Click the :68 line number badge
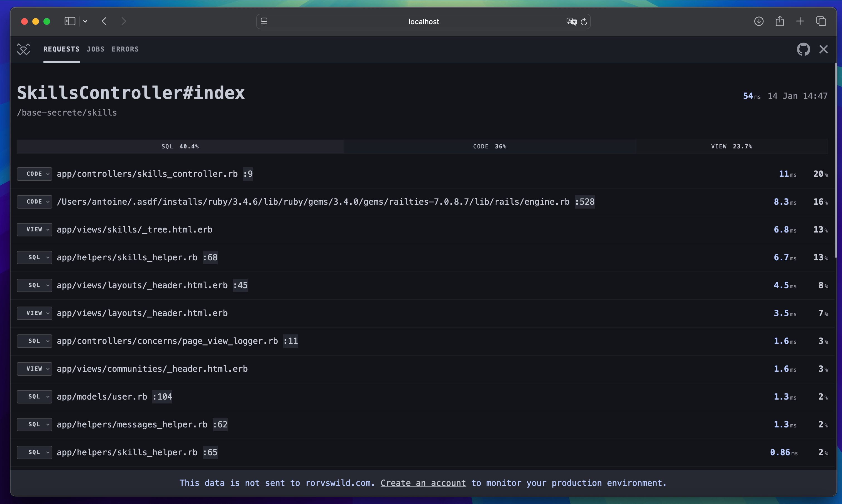The width and height of the screenshot is (842, 504). 210,258
